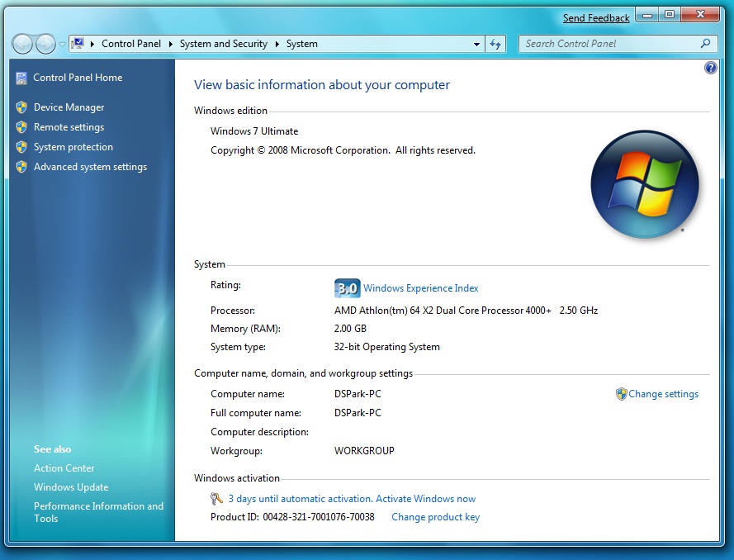Open Help with the question mark icon

click(x=711, y=68)
